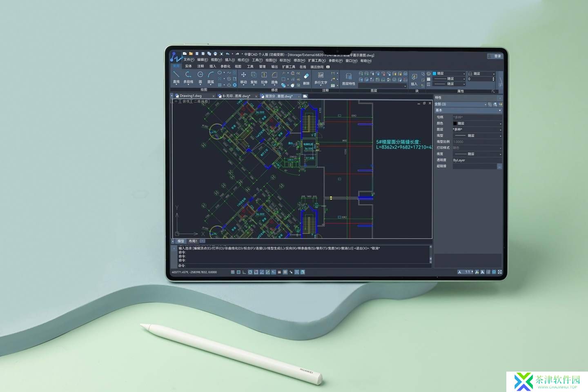Click the settings gear icon in status bar
Screen dimensions: 588x392
(x=494, y=272)
